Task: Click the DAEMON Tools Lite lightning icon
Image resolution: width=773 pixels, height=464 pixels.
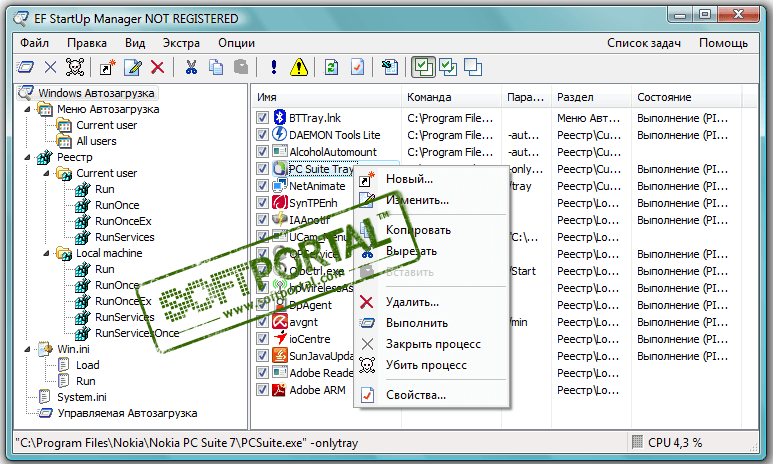Action: pos(280,134)
